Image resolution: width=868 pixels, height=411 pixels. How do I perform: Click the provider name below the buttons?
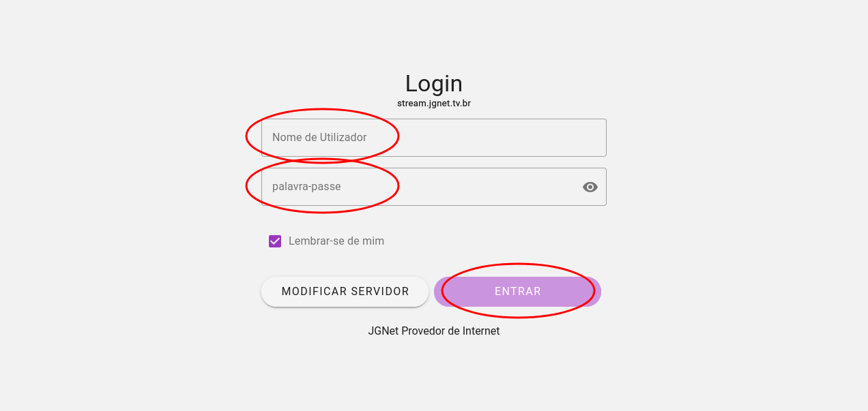(434, 331)
